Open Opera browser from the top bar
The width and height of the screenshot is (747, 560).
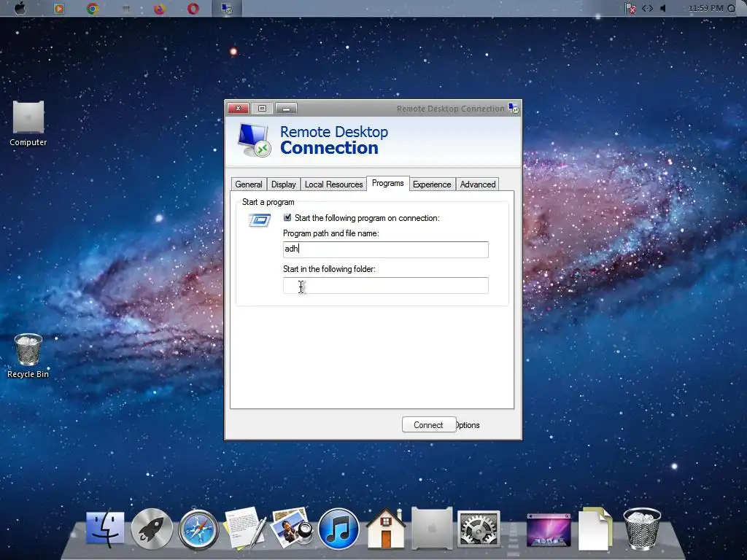click(x=193, y=8)
